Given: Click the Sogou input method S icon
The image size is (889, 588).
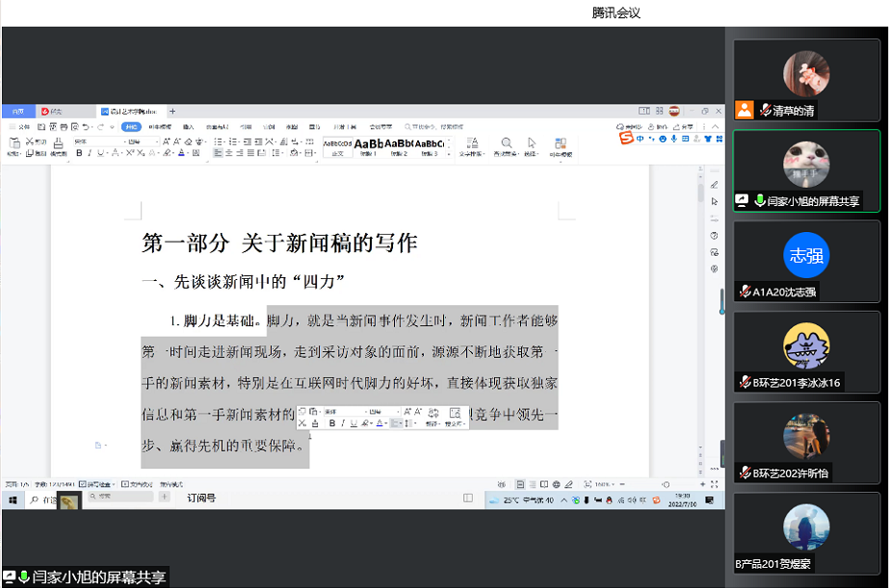Looking at the screenshot, I should click(x=626, y=140).
